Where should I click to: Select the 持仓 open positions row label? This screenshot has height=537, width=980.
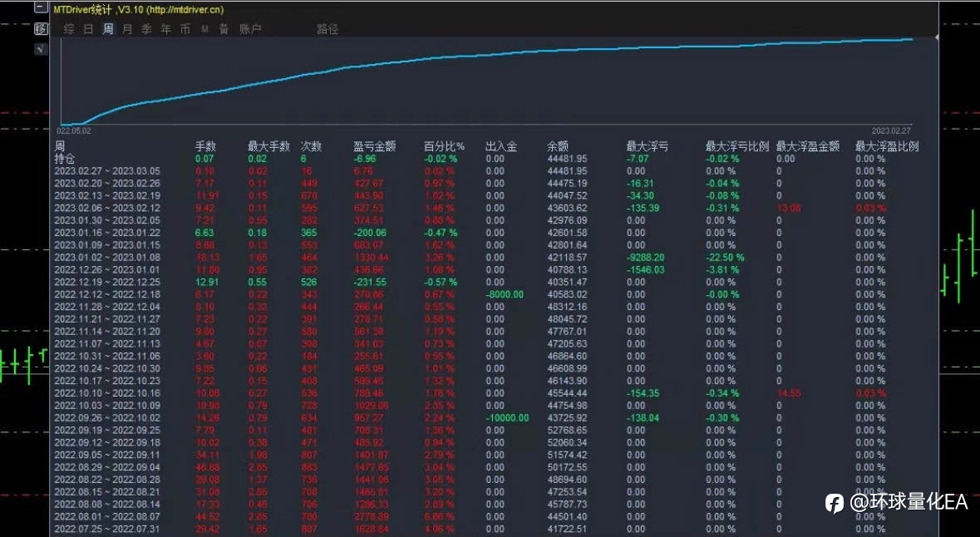tap(64, 159)
